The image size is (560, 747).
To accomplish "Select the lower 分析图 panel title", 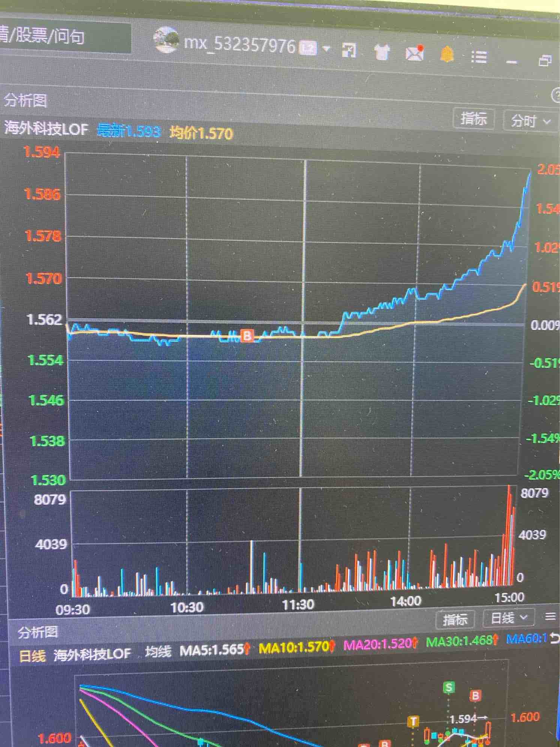I will click(37, 633).
